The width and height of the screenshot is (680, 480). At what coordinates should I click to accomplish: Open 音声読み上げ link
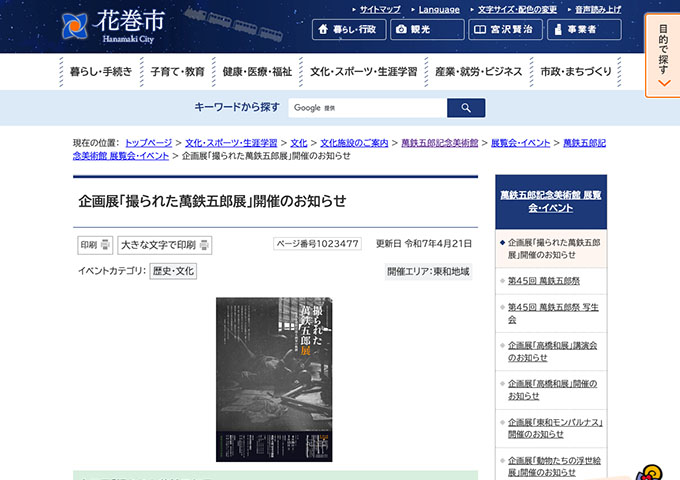point(598,9)
